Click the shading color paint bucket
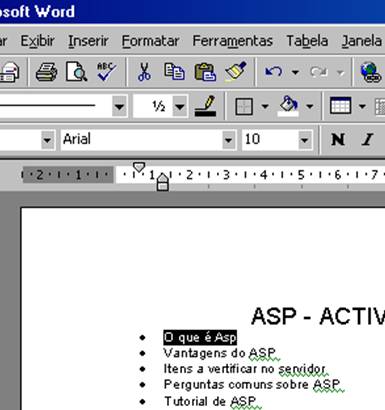Viewport: 385px width, 410px height. pyautogui.click(x=288, y=106)
